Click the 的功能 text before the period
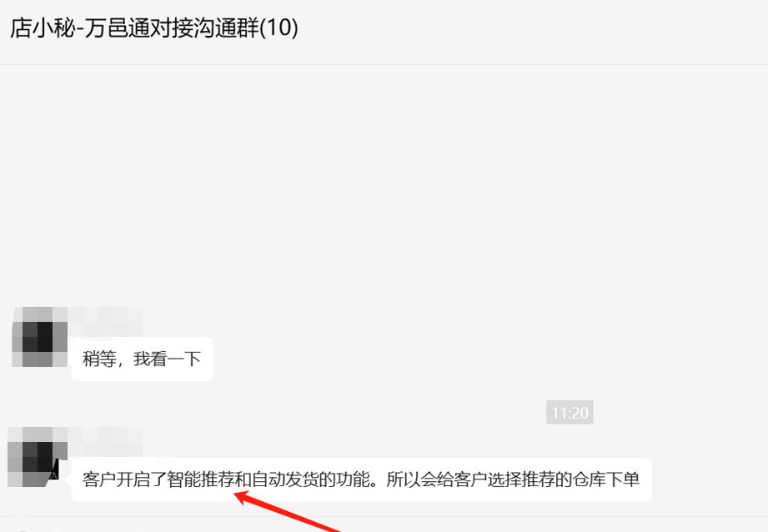The image size is (768, 532). [x=344, y=479]
